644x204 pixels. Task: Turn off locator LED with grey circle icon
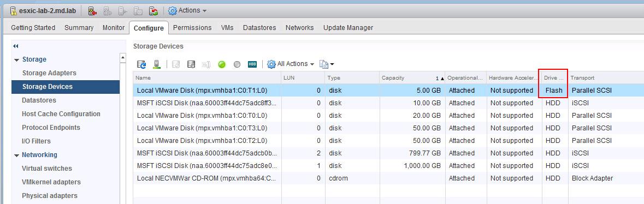tap(237, 64)
